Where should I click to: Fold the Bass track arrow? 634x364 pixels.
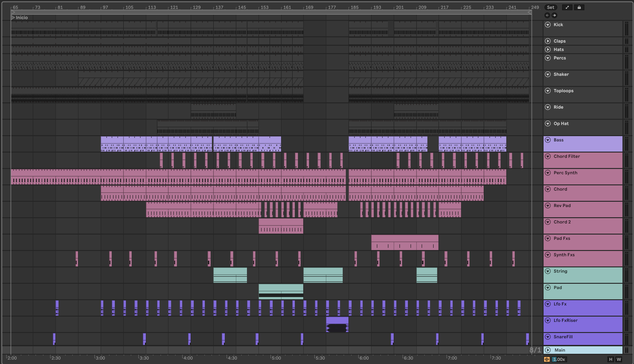point(548,140)
